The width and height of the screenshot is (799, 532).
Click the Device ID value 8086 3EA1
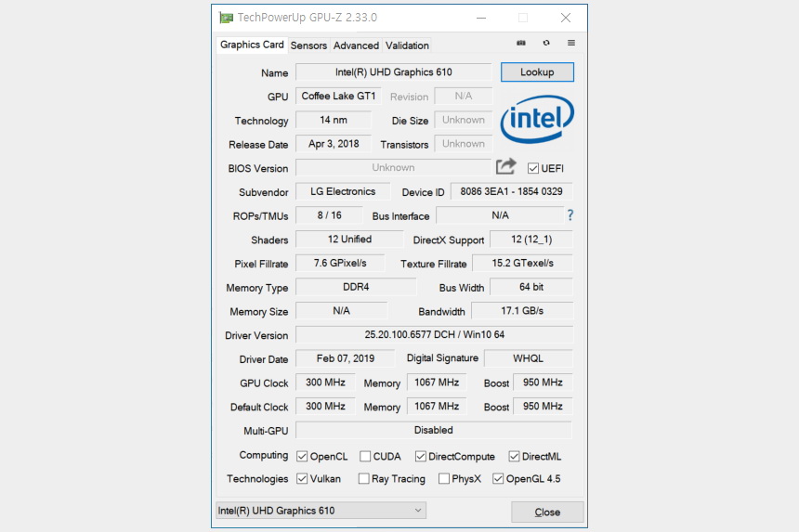coord(512,192)
